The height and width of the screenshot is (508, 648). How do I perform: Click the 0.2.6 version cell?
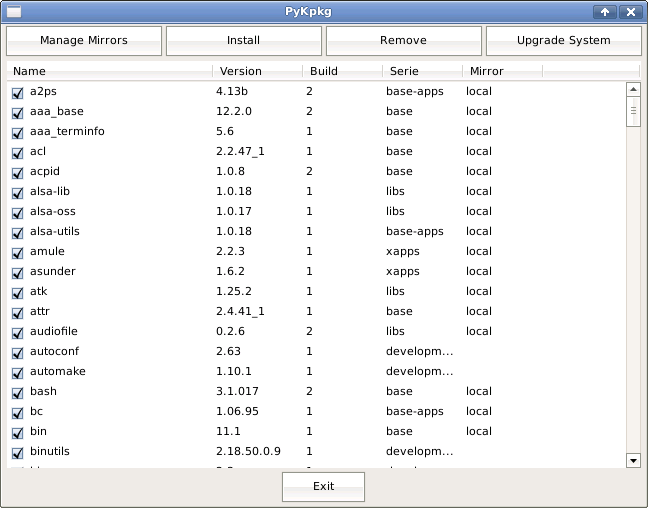pos(230,331)
